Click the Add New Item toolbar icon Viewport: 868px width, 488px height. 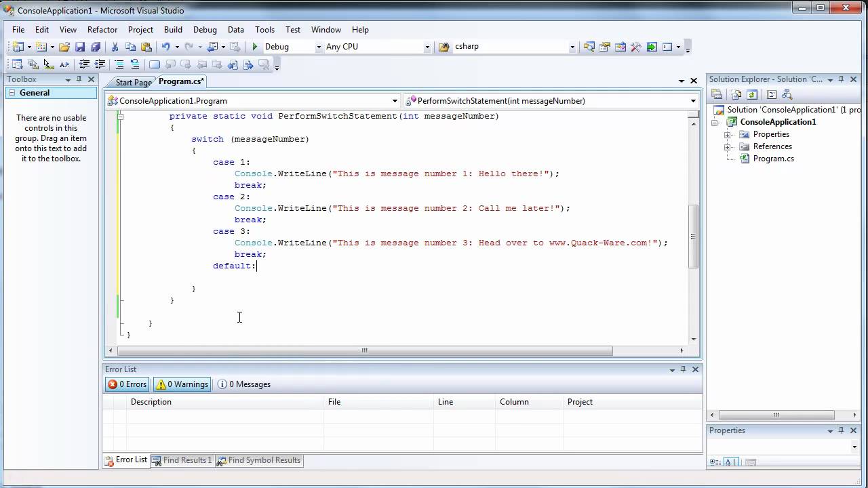tap(41, 47)
